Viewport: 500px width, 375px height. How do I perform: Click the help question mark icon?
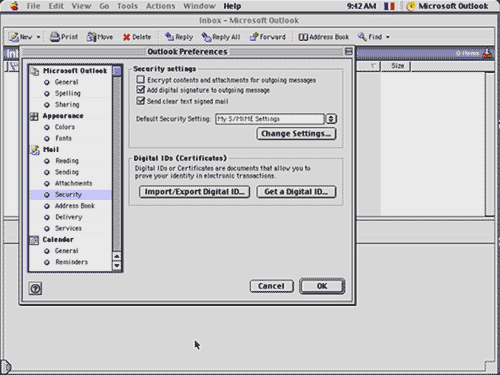[35, 288]
